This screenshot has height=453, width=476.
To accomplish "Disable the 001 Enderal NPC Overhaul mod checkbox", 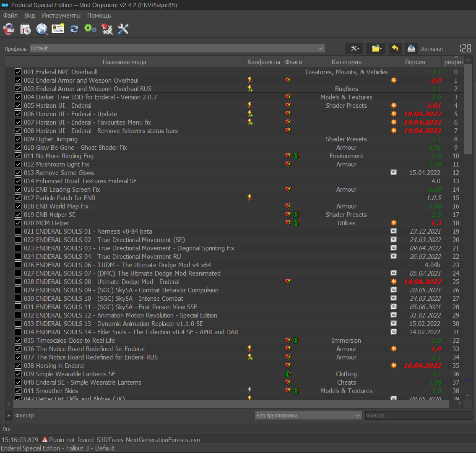I will (18, 72).
